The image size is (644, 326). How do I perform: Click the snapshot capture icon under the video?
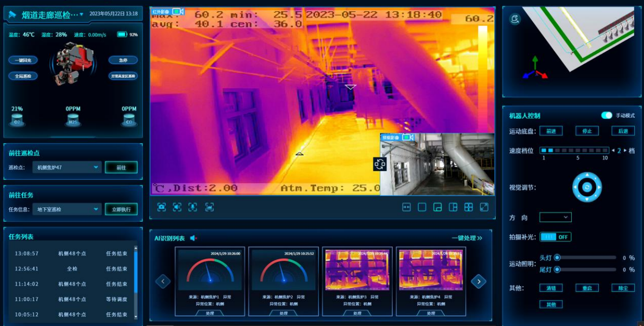tap(162, 207)
